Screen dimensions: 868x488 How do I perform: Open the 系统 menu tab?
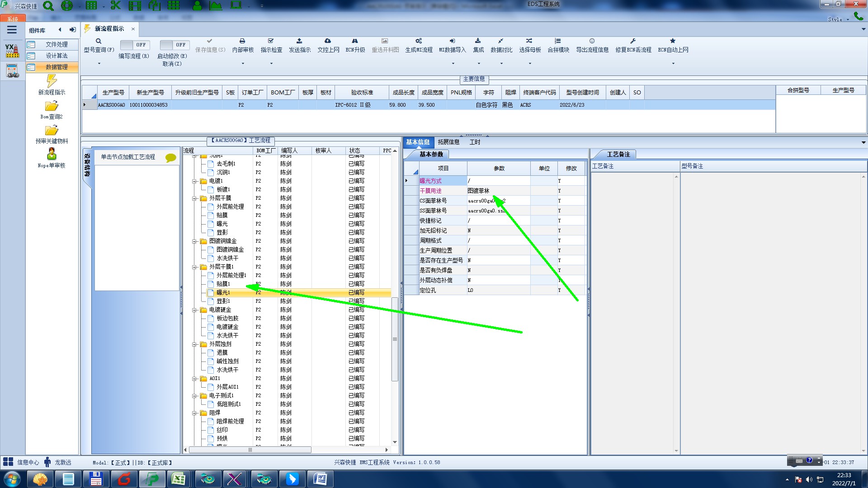click(13, 19)
